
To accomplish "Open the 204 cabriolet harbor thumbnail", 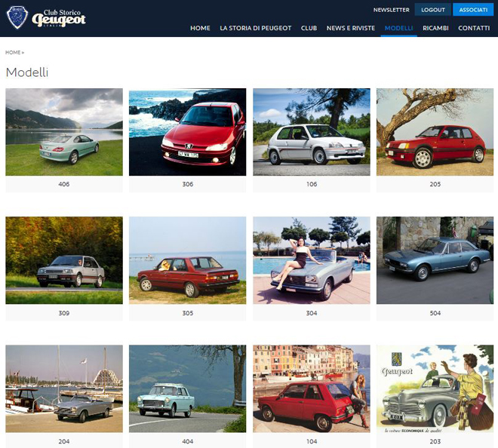I will coord(64,388).
